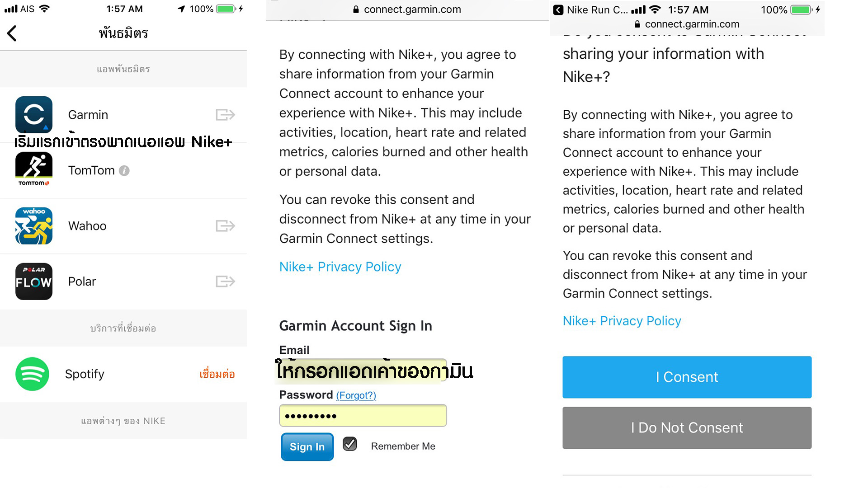Tap the Wahoo connect arrow icon

coord(225,226)
